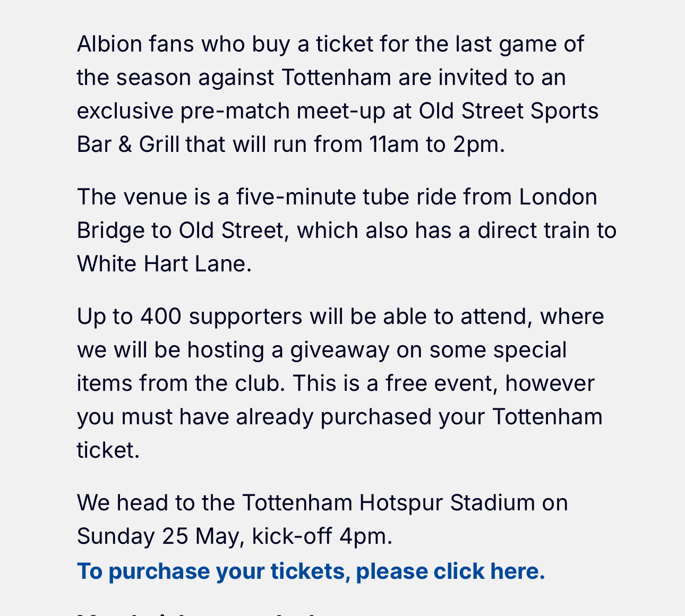Click the text 'kick-off 4pm.'
The width and height of the screenshot is (685, 616).
click(x=322, y=536)
